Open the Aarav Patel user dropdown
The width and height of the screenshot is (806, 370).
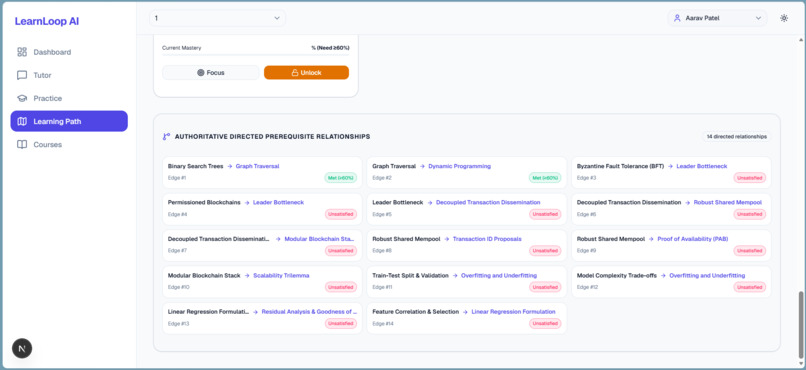[x=718, y=18]
